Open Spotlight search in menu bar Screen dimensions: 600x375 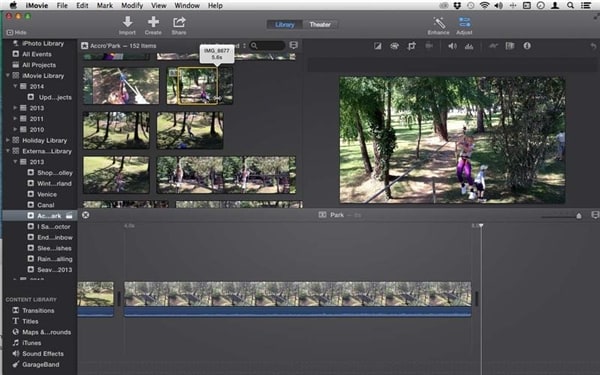pyautogui.click(x=570, y=5)
